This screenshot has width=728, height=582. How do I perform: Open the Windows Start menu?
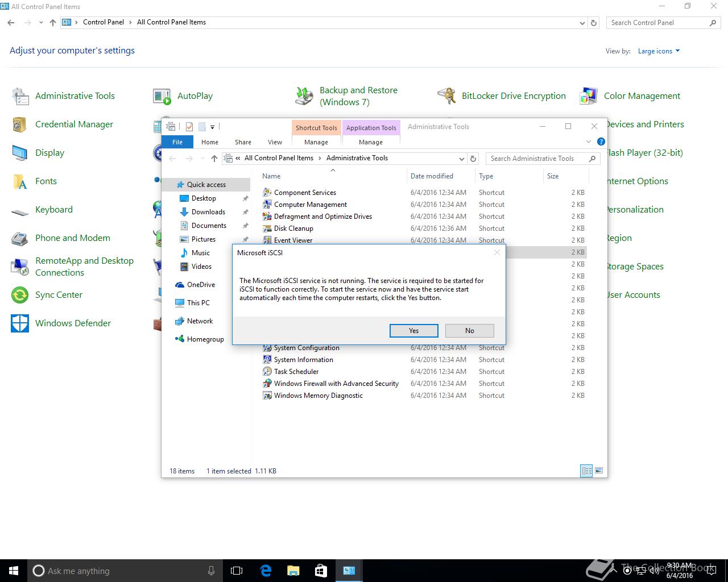[x=14, y=571]
